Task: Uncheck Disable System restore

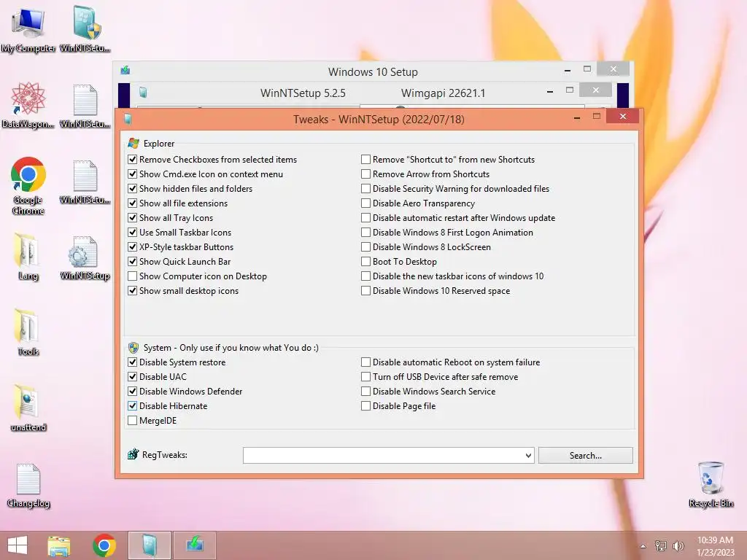Action: (x=133, y=362)
